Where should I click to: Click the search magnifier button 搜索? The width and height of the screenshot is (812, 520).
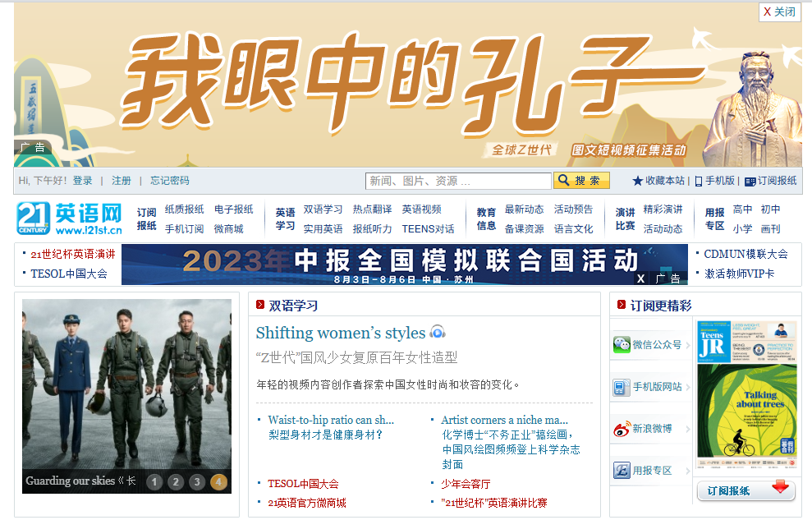(581, 181)
